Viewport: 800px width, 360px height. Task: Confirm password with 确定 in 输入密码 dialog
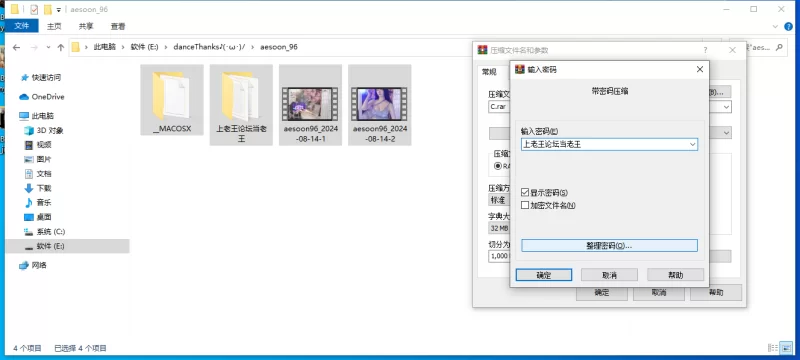[x=544, y=275]
